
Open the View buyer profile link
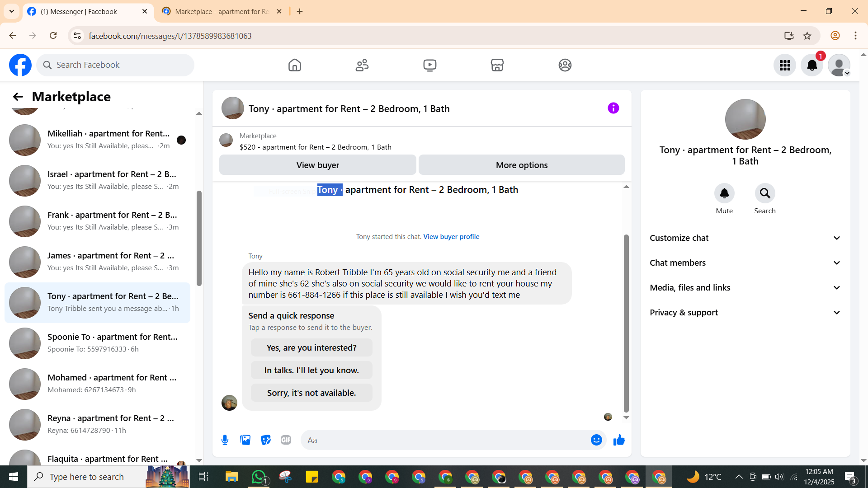coord(451,237)
